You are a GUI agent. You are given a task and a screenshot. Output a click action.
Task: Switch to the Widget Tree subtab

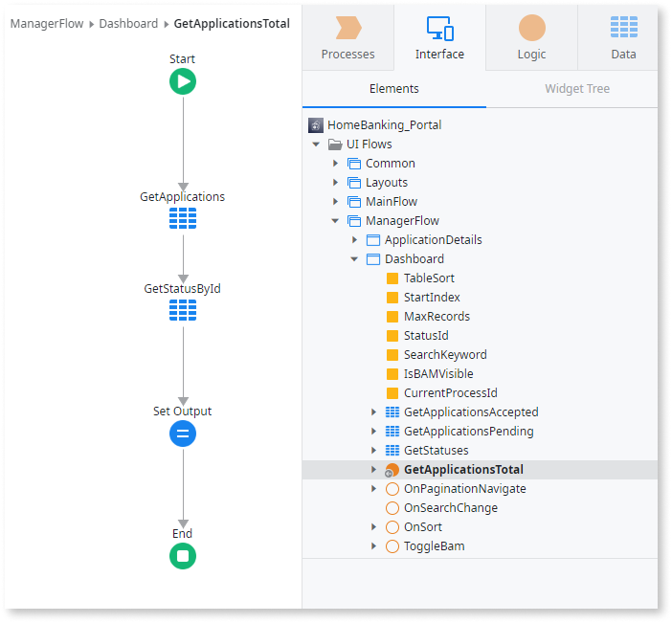pyautogui.click(x=576, y=89)
